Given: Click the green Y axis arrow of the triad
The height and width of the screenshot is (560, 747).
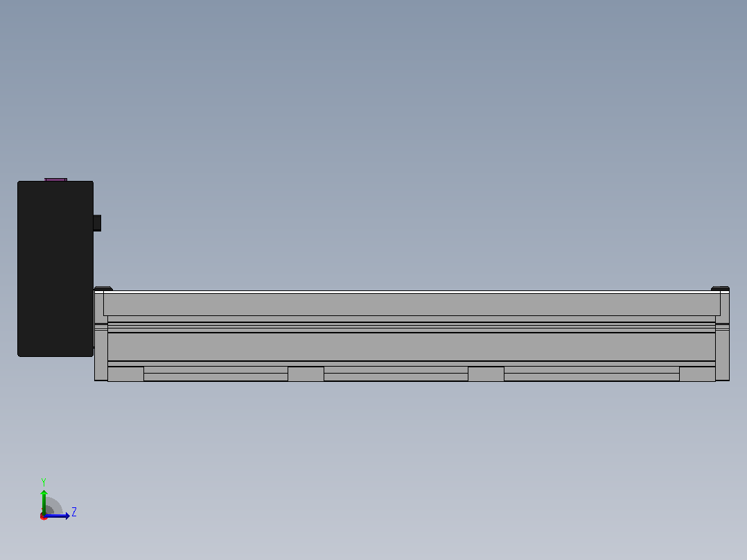Looking at the screenshot, I should [x=44, y=502].
